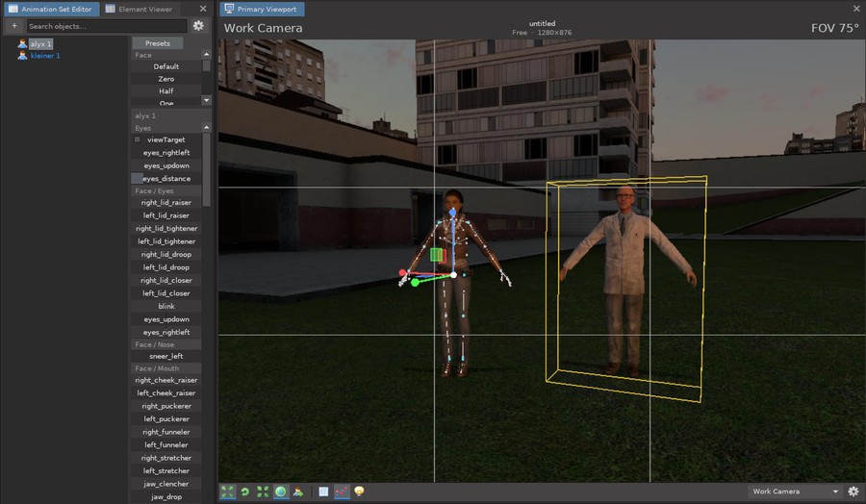Click right_lid_raiser control
866x504 pixels.
pyautogui.click(x=166, y=203)
